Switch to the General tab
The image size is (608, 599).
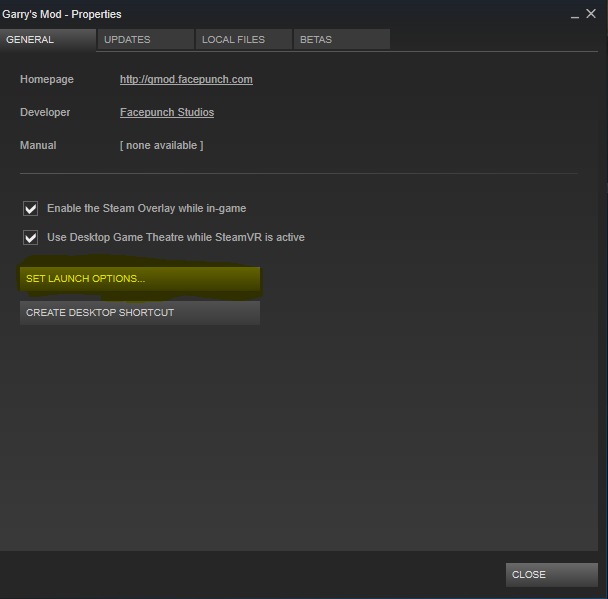click(48, 40)
